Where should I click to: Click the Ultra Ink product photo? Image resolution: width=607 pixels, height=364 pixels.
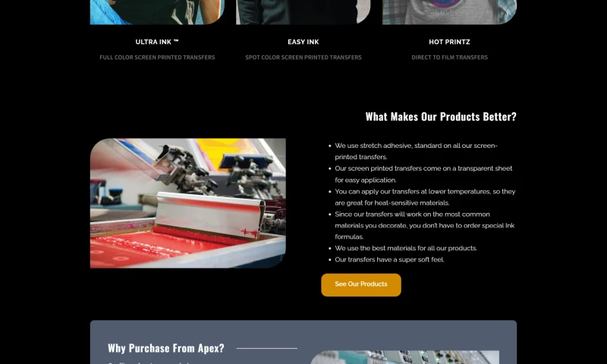[x=157, y=12]
